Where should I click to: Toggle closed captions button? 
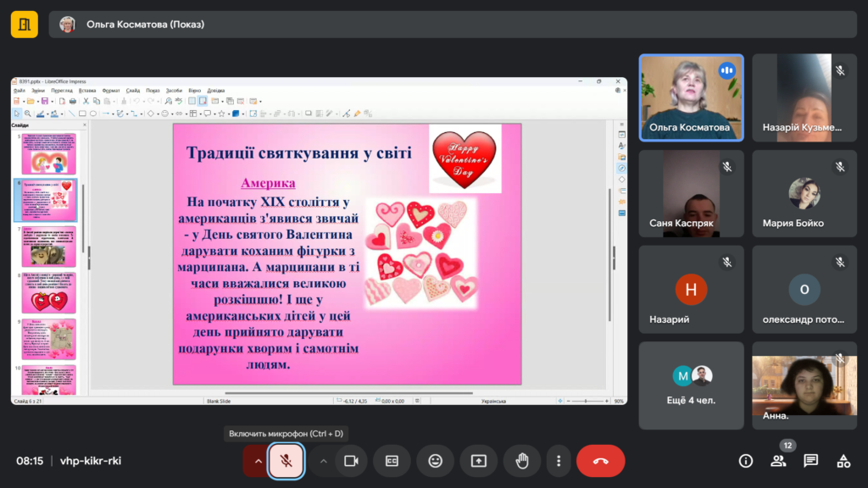392,461
